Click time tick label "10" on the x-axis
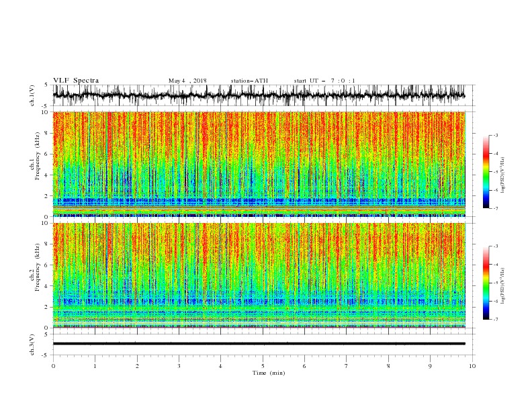The width and height of the screenshot is (532, 411). click(x=472, y=366)
